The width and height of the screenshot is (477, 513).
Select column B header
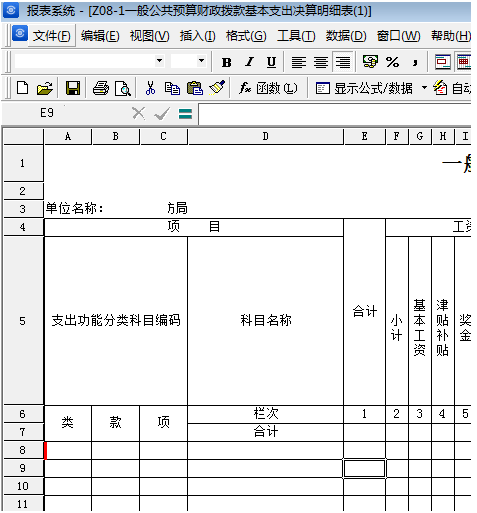point(116,137)
